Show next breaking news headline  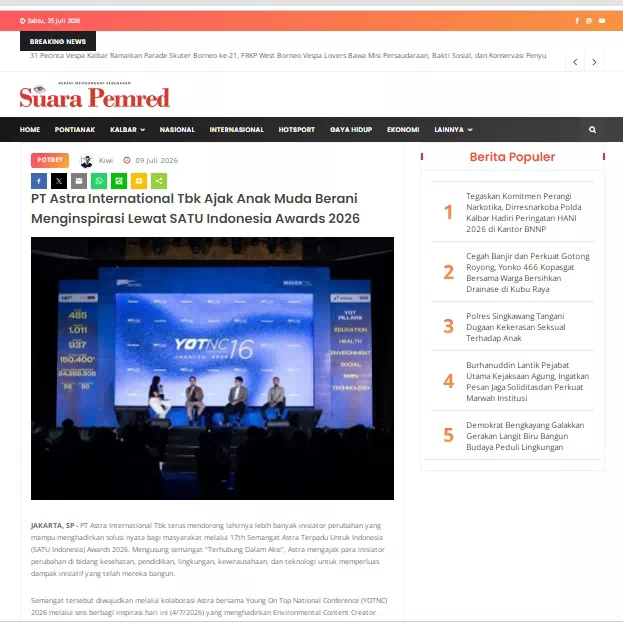coord(594,62)
